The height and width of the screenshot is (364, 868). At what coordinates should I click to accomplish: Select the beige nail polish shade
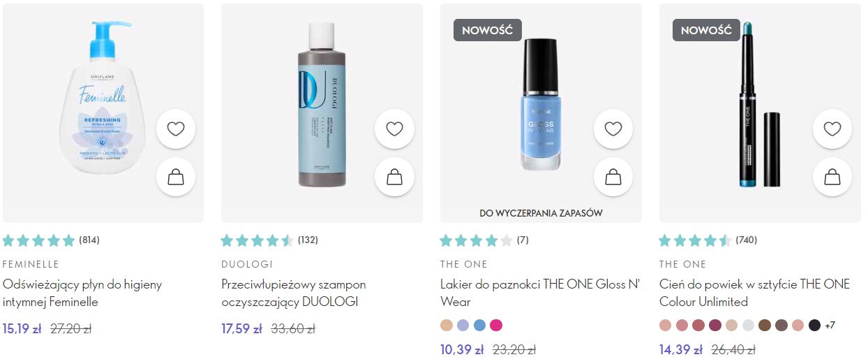[x=447, y=325]
